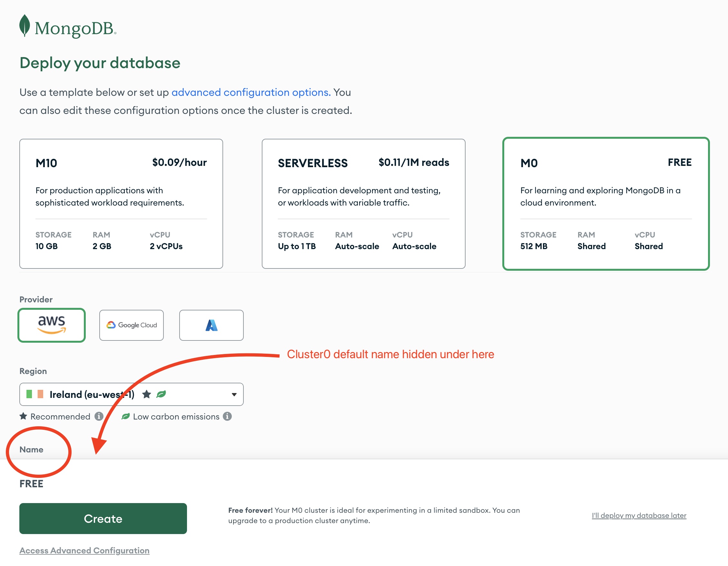This screenshot has height=566, width=728.
Task: Click the star icon beside Ireland region
Action: coord(147,394)
